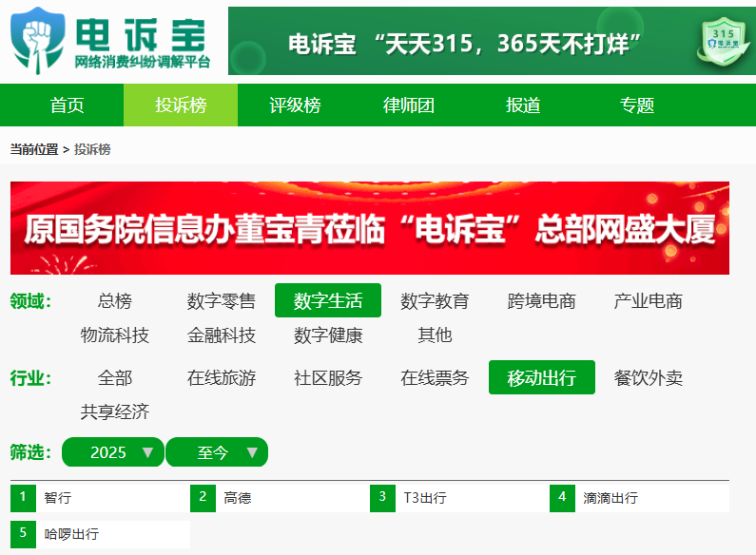Select the 产业电商 field filter
The height and width of the screenshot is (555, 756).
click(648, 301)
